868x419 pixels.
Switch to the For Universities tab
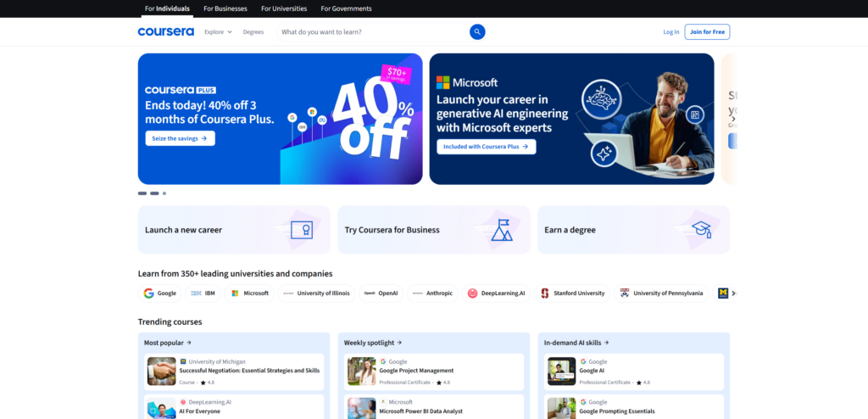(x=284, y=8)
